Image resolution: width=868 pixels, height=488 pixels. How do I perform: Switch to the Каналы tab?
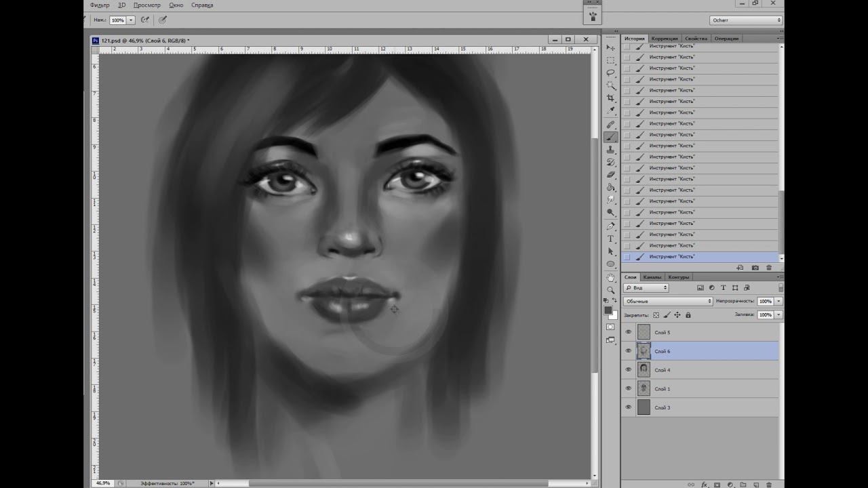click(652, 277)
